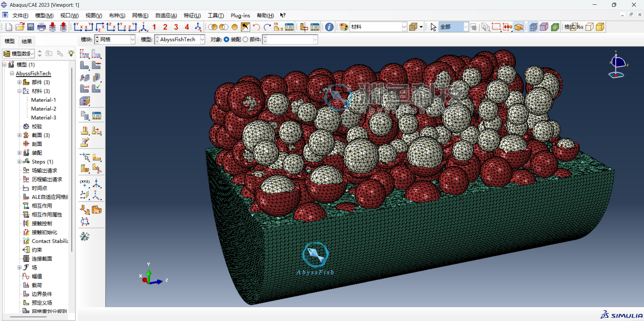
Task: Click the 相互作用属性 tree item
Action: [47, 214]
